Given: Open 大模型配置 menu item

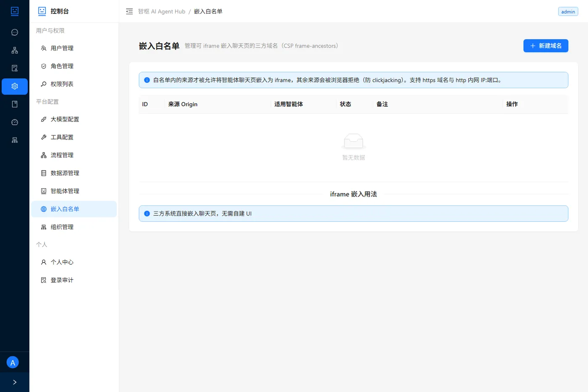Looking at the screenshot, I should pos(74,119).
